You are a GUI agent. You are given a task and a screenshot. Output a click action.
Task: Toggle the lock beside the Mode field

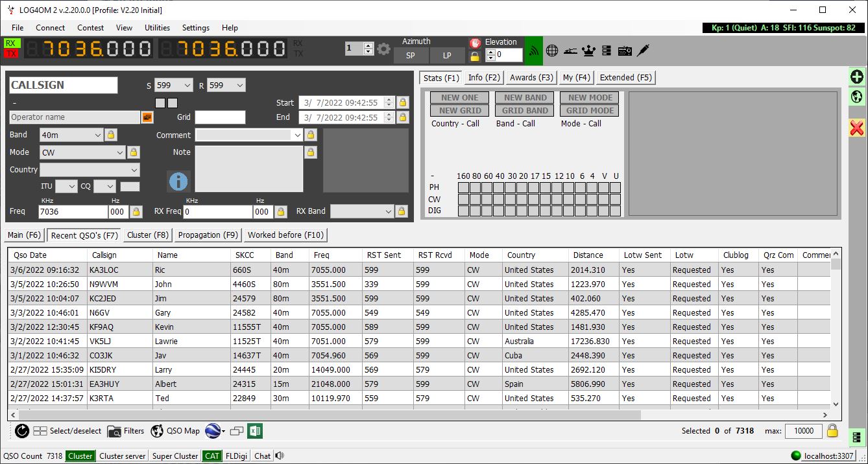134,152
